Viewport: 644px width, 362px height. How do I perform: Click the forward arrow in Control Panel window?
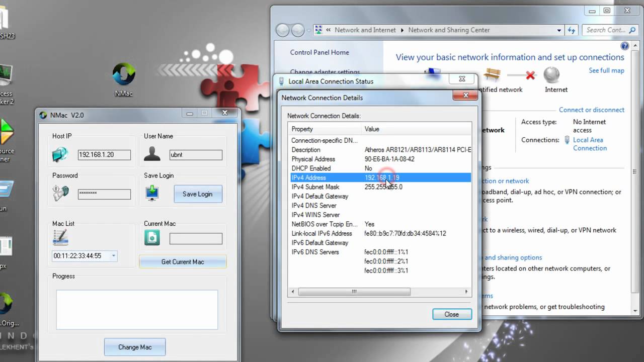(x=298, y=30)
